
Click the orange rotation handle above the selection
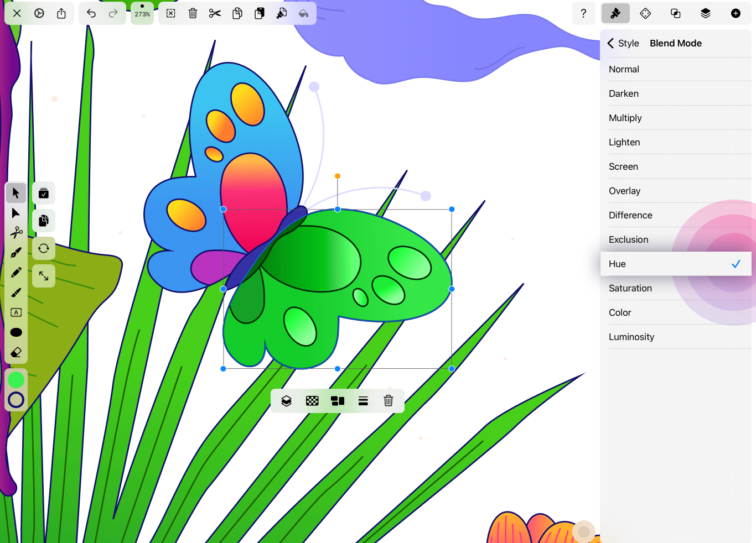click(338, 176)
